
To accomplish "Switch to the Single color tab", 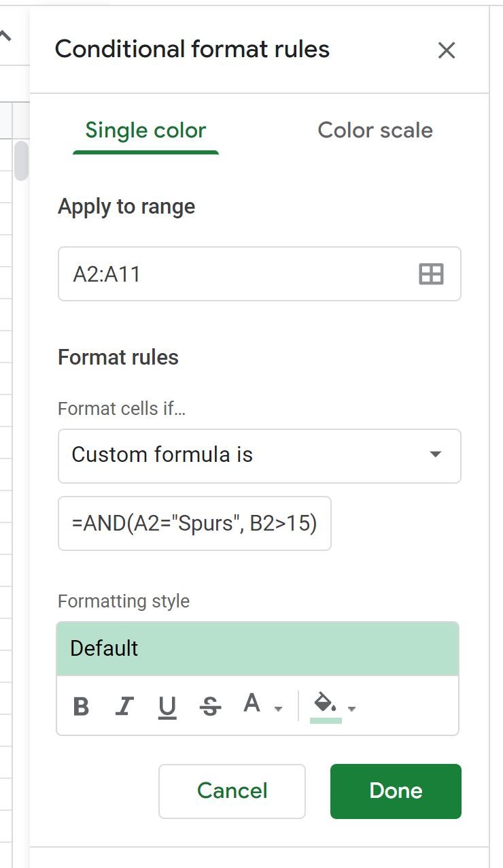I will (x=145, y=131).
